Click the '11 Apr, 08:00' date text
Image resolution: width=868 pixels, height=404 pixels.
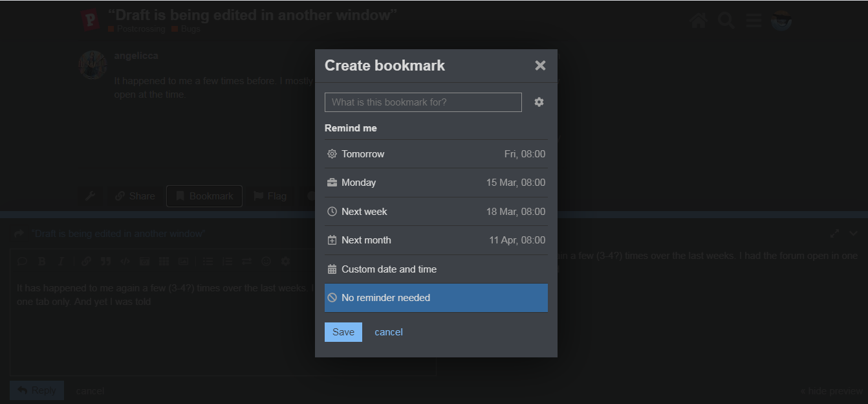517,240
